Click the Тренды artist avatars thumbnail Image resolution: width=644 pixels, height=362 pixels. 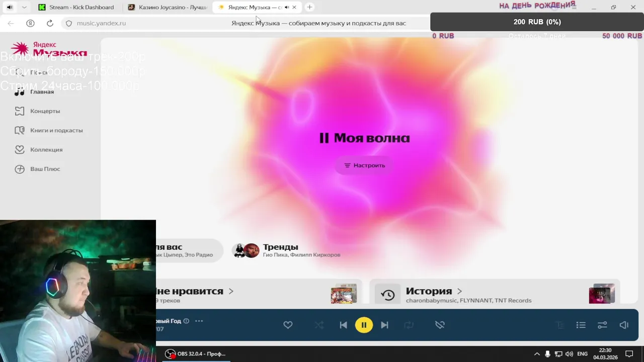pyautogui.click(x=247, y=250)
